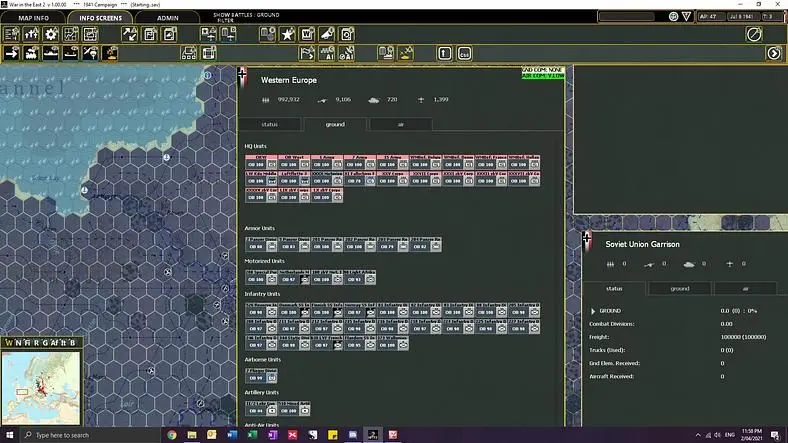Click the yellow air mission icon
Screen dimensions: 788x443
pyautogui.click(x=406, y=53)
